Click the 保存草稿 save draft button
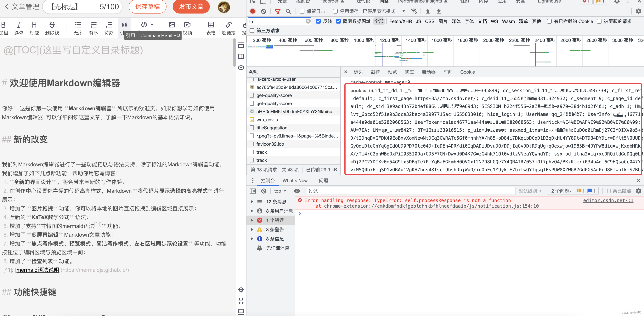Image resolution: width=644 pixels, height=316 pixels. click(x=148, y=7)
